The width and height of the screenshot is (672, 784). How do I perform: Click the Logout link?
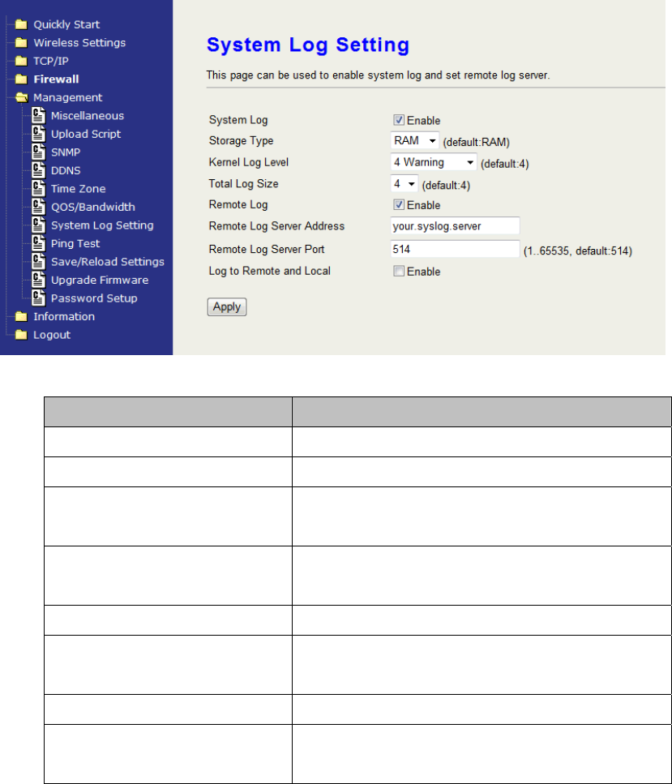pos(52,335)
